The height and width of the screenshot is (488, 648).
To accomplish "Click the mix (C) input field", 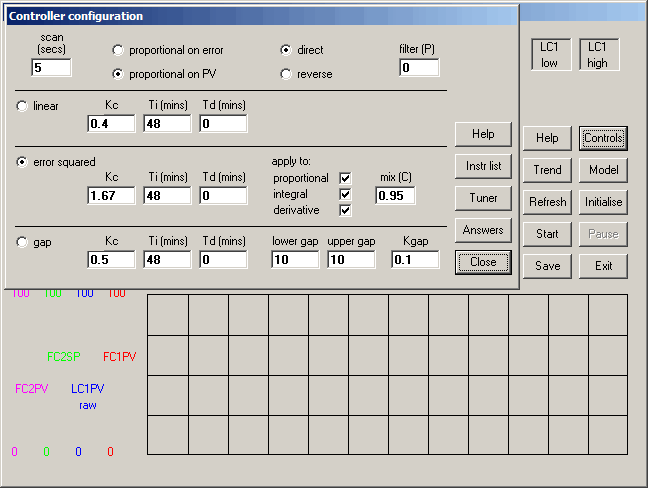I will [395, 196].
